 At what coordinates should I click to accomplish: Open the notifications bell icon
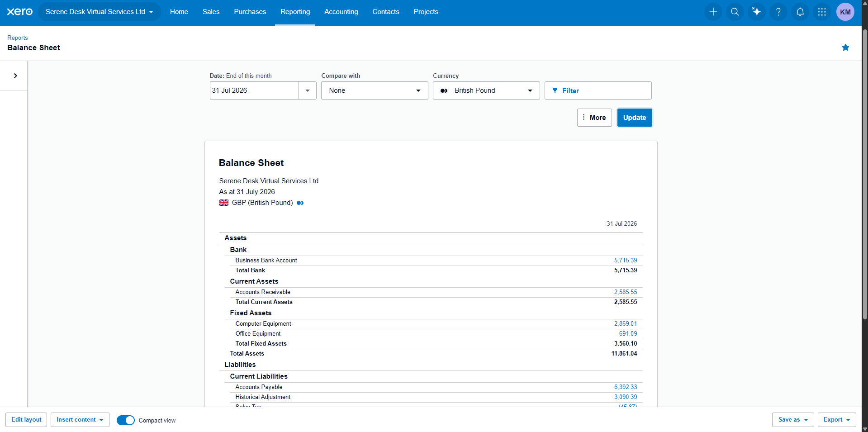tap(800, 12)
